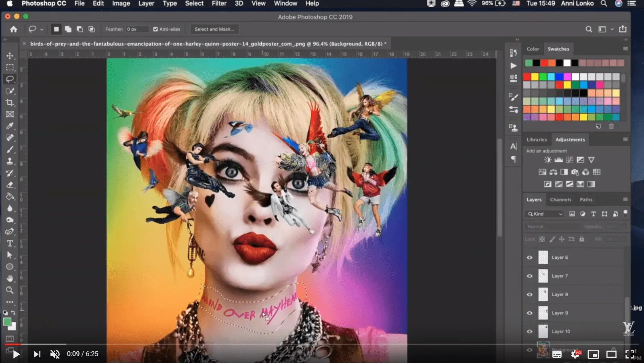Select the Quick Selection tool
The image size is (644, 363).
10,91
